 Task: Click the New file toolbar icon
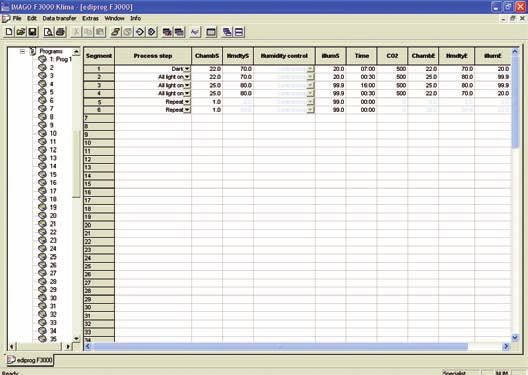click(x=9, y=32)
